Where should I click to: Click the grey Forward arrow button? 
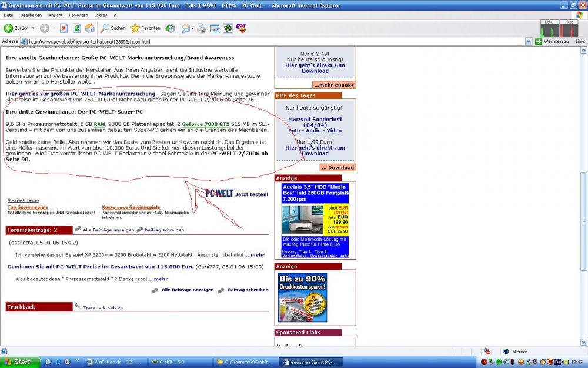coord(45,28)
